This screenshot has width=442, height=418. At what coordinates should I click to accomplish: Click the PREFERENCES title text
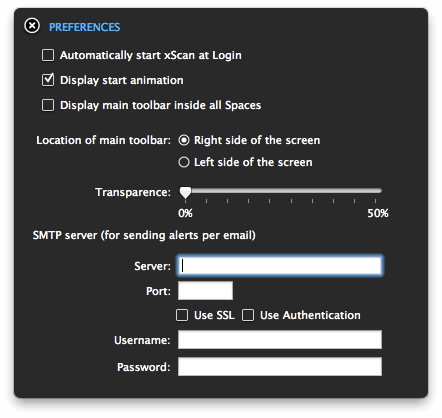pos(85,27)
